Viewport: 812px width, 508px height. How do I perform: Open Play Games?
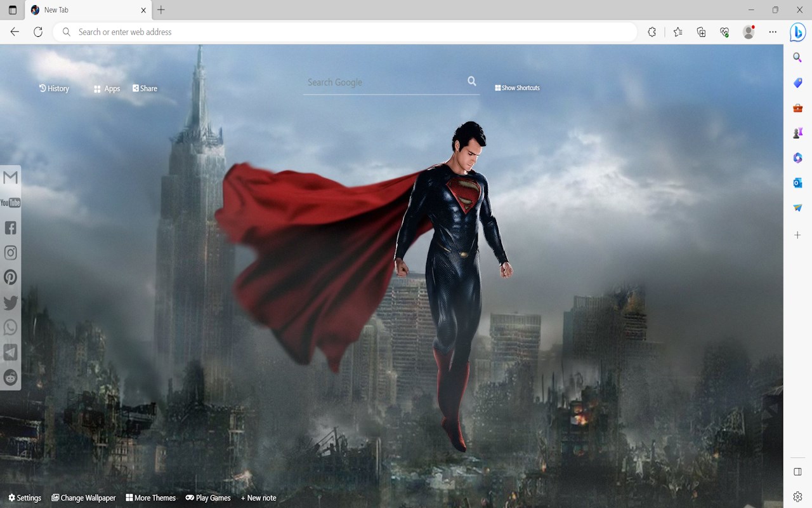(x=208, y=498)
